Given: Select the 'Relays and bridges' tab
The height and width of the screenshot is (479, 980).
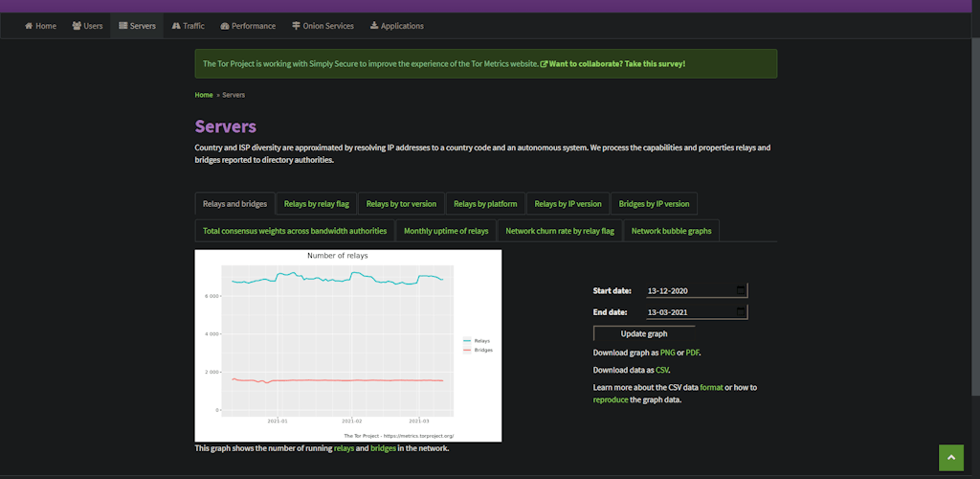Looking at the screenshot, I should pos(235,204).
